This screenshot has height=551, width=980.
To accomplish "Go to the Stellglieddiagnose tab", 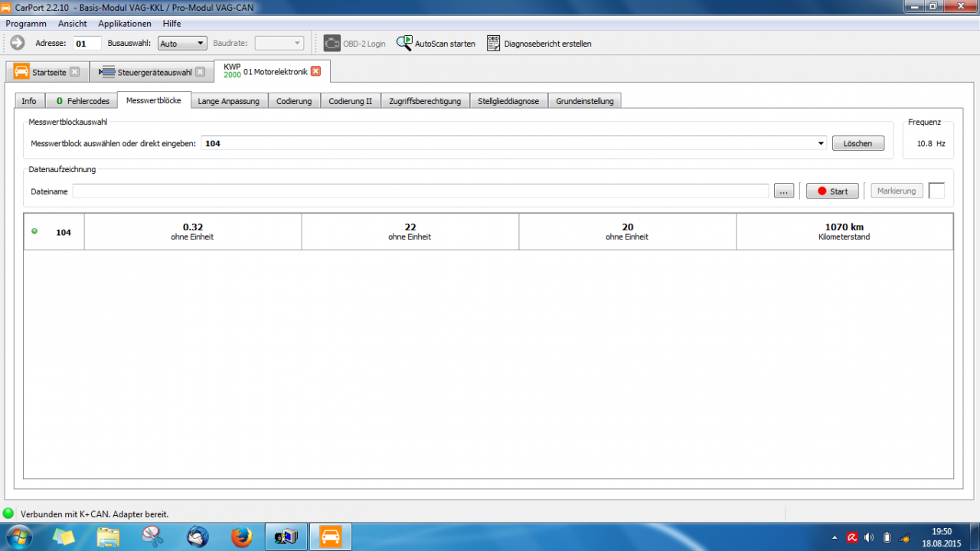I will pos(508,100).
